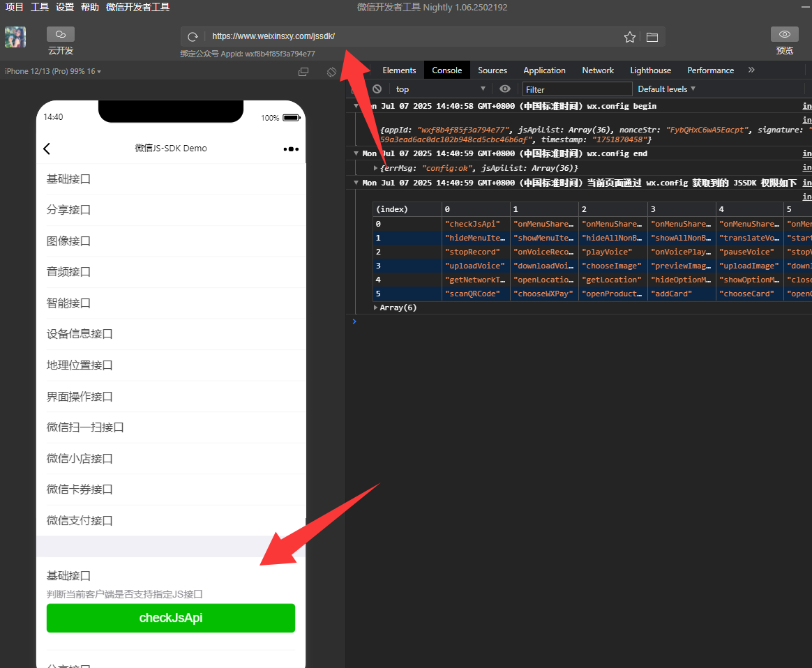This screenshot has height=668, width=812.
Task: Switch to the Lighthouse tab
Action: point(650,70)
